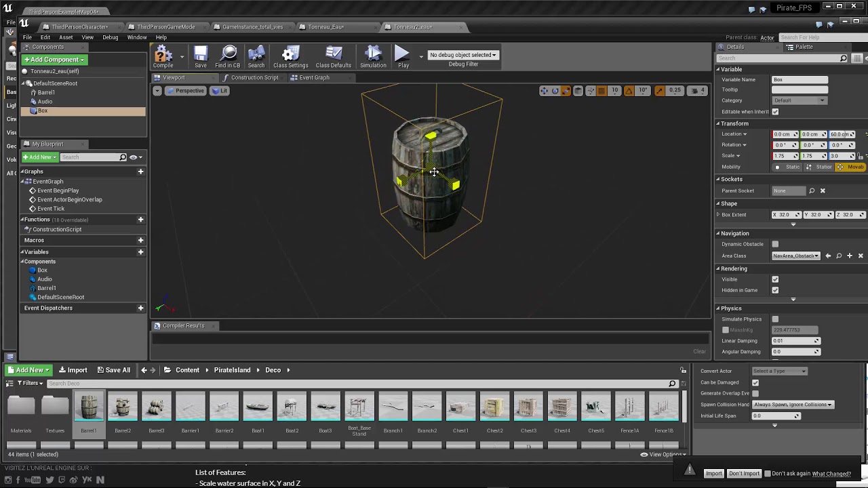Clear the Parent Socket with the X icon
868x488 pixels.
823,191
